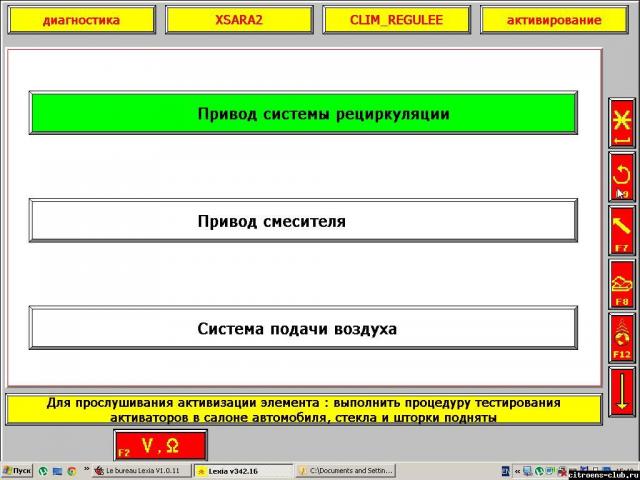
Task: Switch to Le bureau Lexia taskbar window
Action: click(x=142, y=471)
